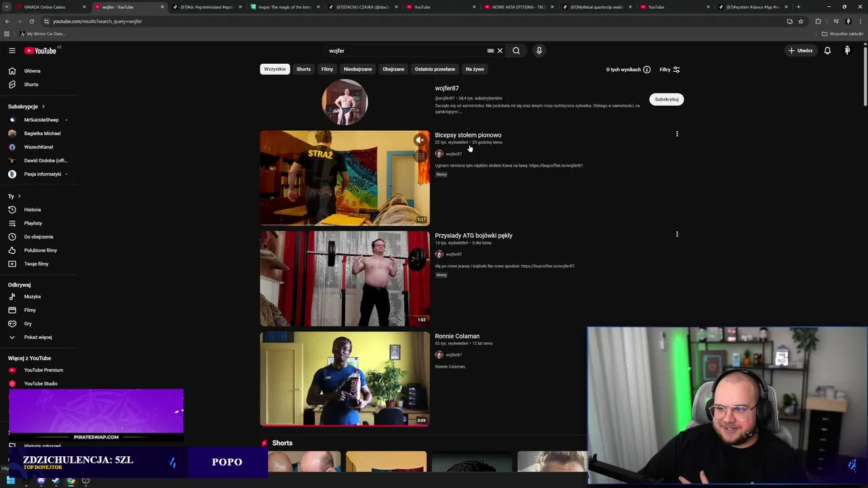This screenshot has height=488, width=868.
Task: Play the Ronnie Colaman video thumbnail
Action: click(344, 379)
